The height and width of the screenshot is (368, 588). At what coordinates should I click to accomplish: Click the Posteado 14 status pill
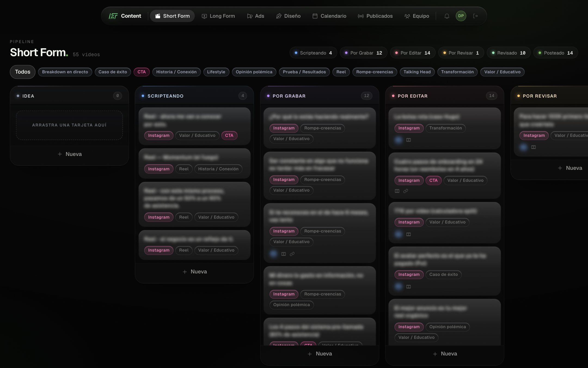556,53
